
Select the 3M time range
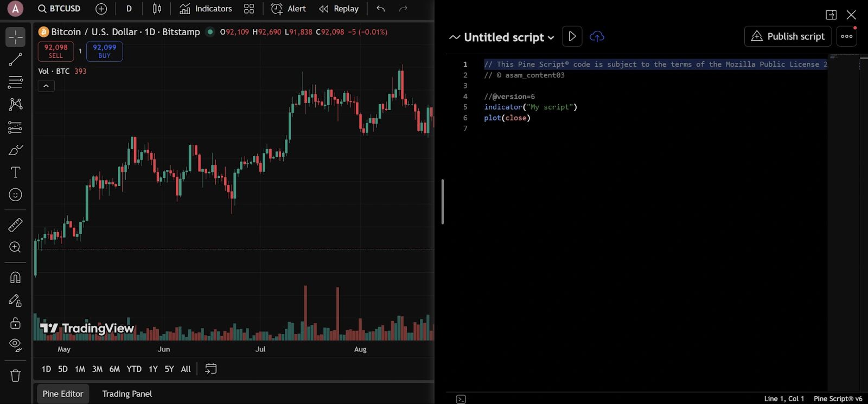[x=97, y=369]
